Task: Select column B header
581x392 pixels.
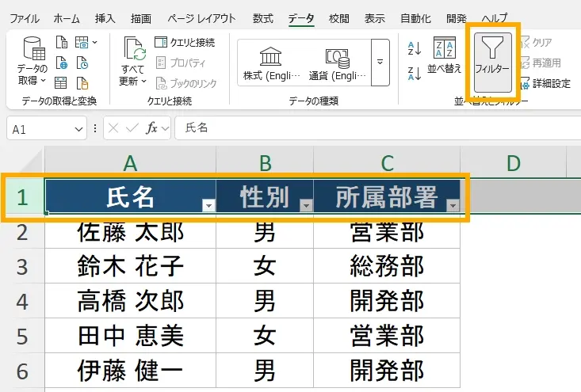Action: click(265, 162)
